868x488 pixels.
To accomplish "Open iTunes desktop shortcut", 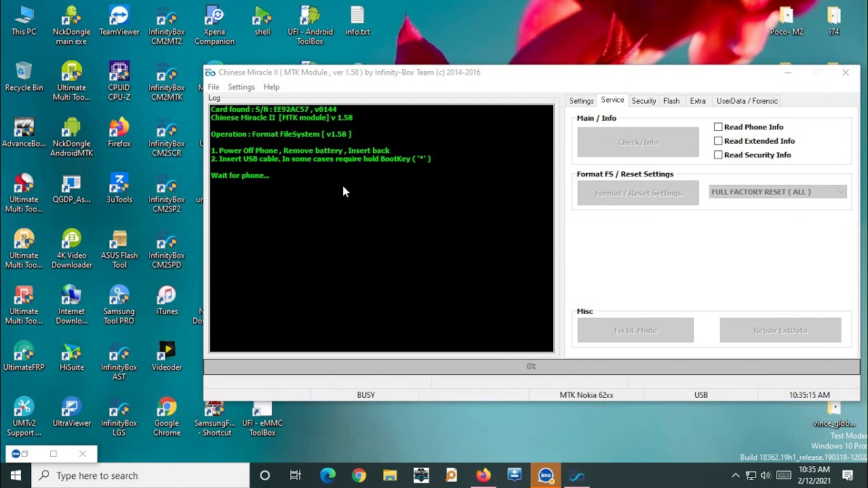I will [x=167, y=300].
